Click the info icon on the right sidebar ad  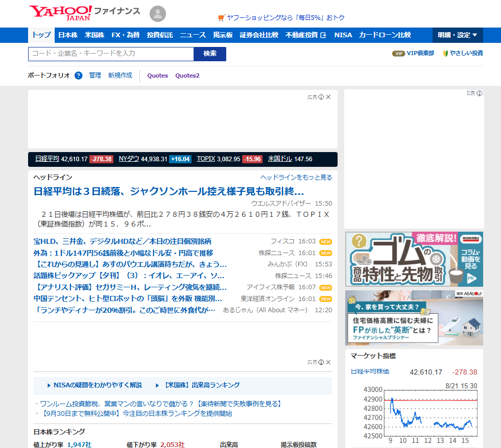pos(479,93)
